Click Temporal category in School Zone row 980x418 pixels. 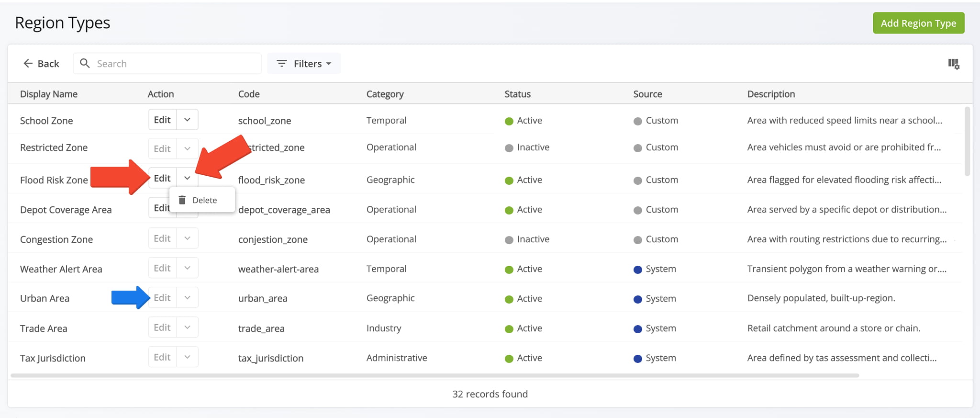pyautogui.click(x=387, y=120)
